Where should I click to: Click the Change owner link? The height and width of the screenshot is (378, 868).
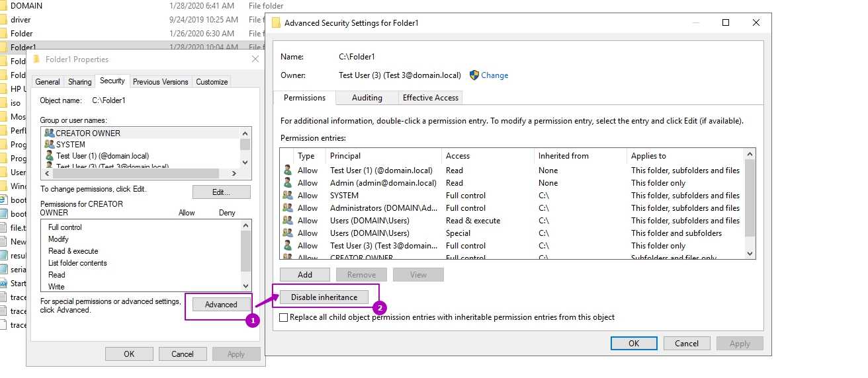[x=494, y=75]
